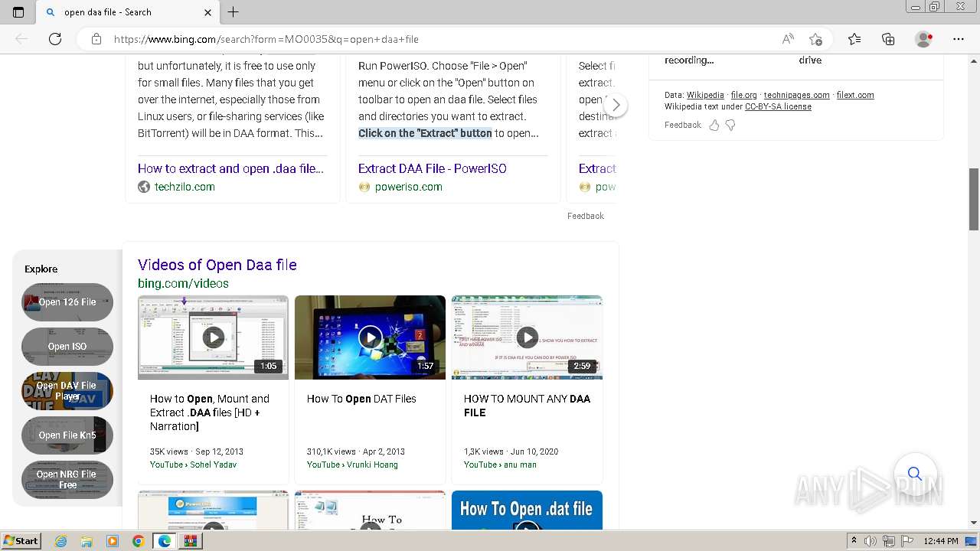
Task: Add this page to favorites
Action: pyautogui.click(x=815, y=39)
